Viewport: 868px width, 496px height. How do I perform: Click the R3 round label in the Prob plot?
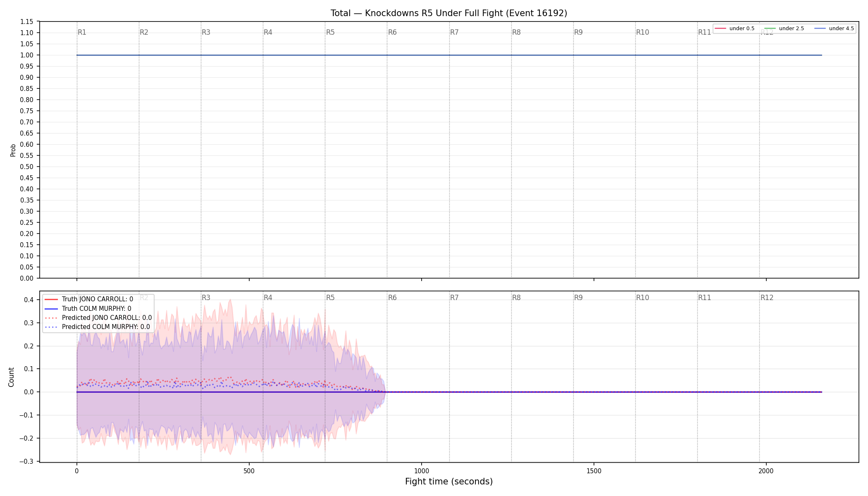click(x=206, y=32)
